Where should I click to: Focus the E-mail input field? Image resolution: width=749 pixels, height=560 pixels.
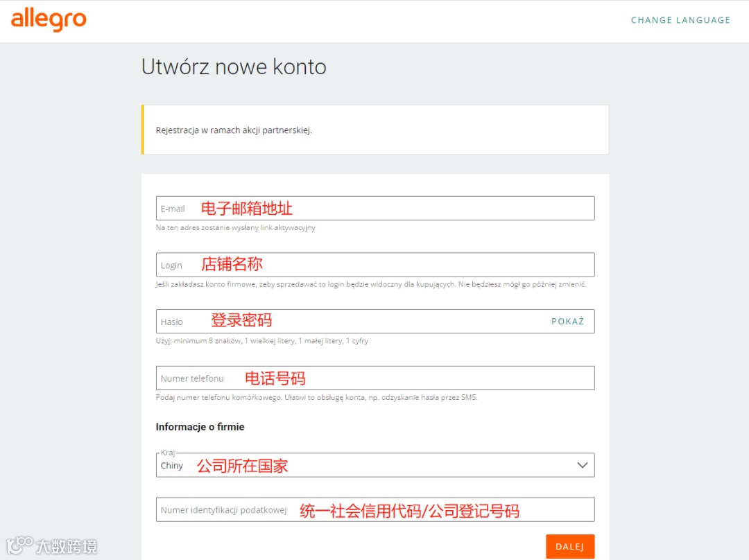(375, 208)
